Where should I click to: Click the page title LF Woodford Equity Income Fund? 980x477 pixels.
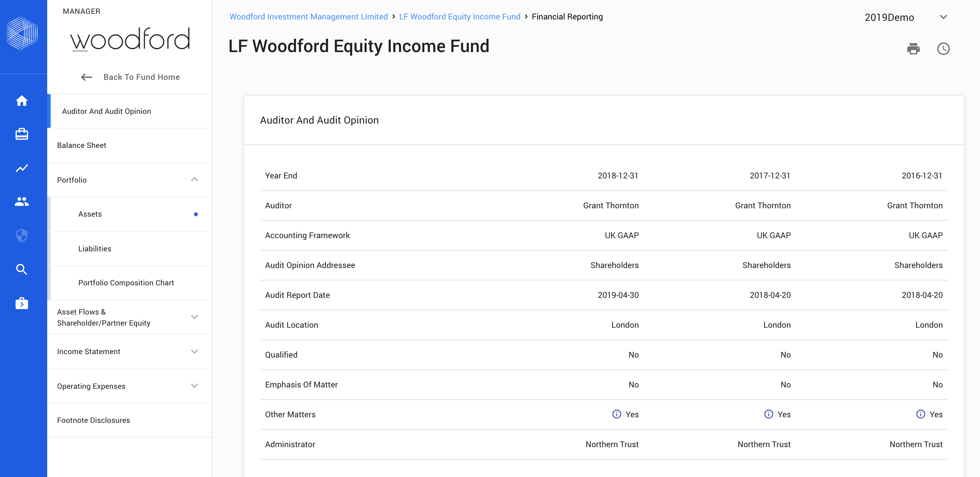(x=359, y=46)
